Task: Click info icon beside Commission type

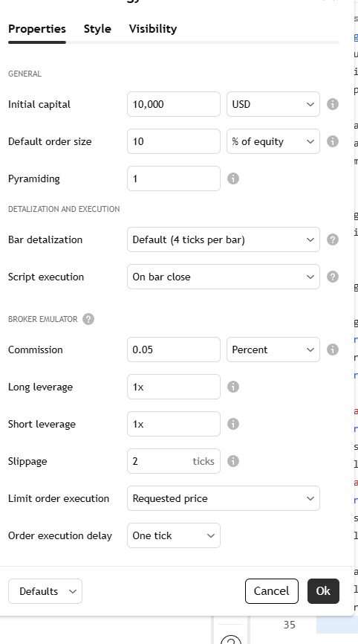Action: 333,350
